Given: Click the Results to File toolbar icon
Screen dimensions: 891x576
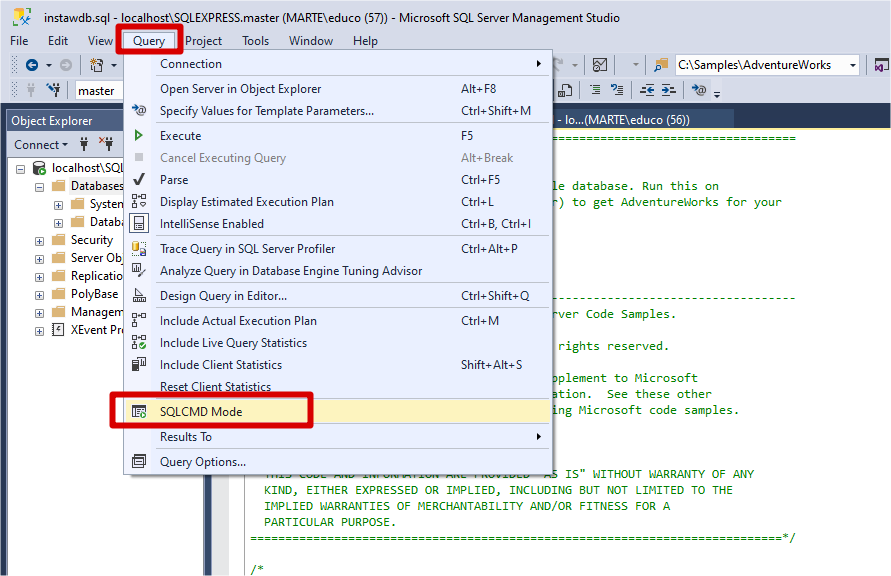Looking at the screenshot, I should 565,90.
